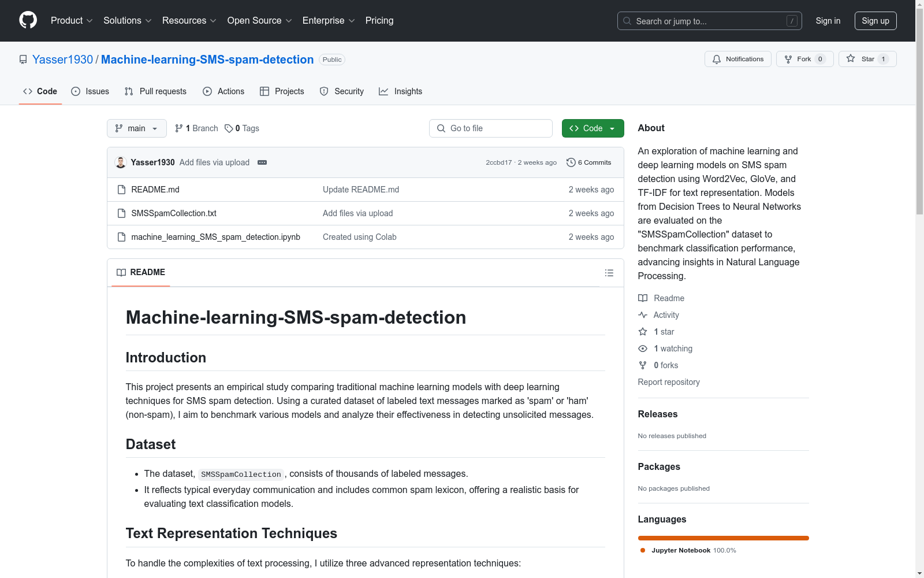Switch to the Issues tab
924x578 pixels.
pyautogui.click(x=90, y=91)
